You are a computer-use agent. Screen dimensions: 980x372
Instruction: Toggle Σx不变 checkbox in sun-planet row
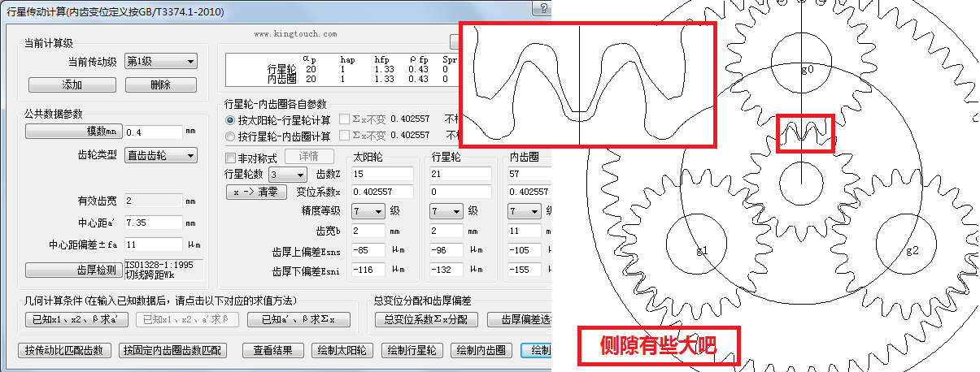coord(363,119)
